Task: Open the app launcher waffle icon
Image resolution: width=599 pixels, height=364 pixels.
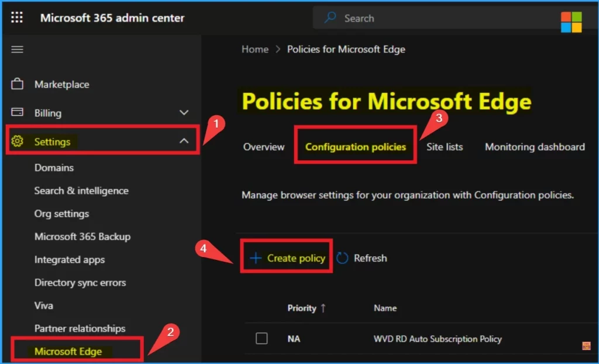Action: point(17,18)
